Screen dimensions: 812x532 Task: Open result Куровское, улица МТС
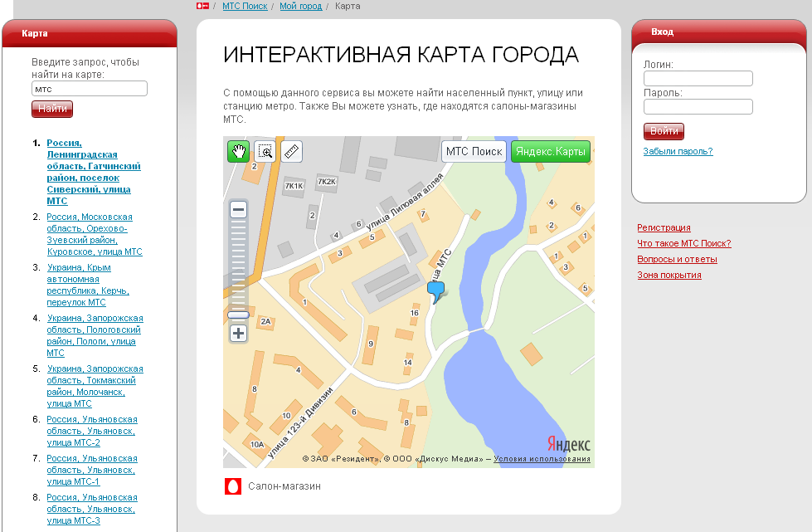pos(95,234)
